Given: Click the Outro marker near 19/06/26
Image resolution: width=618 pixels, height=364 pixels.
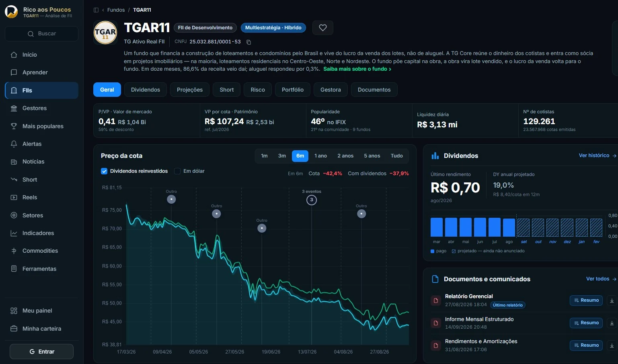Looking at the screenshot, I should [262, 228].
